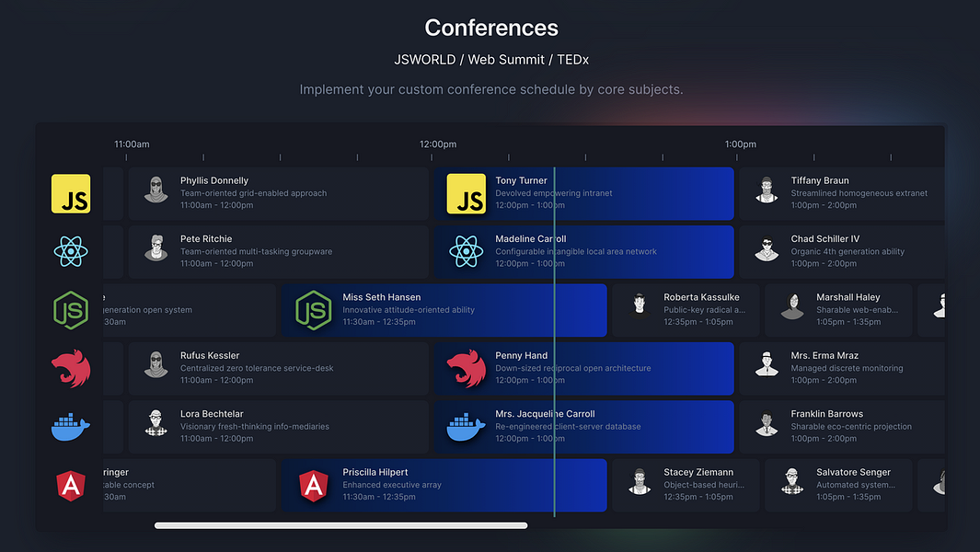The width and height of the screenshot is (980, 552).
Task: Click Chad Schiller IV's avatar
Action: 767,248
